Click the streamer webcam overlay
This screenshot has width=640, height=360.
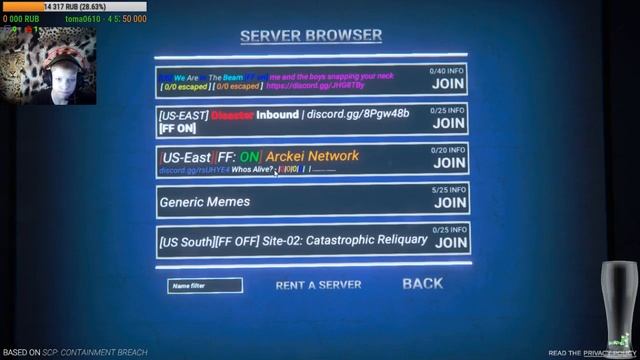click(x=48, y=66)
